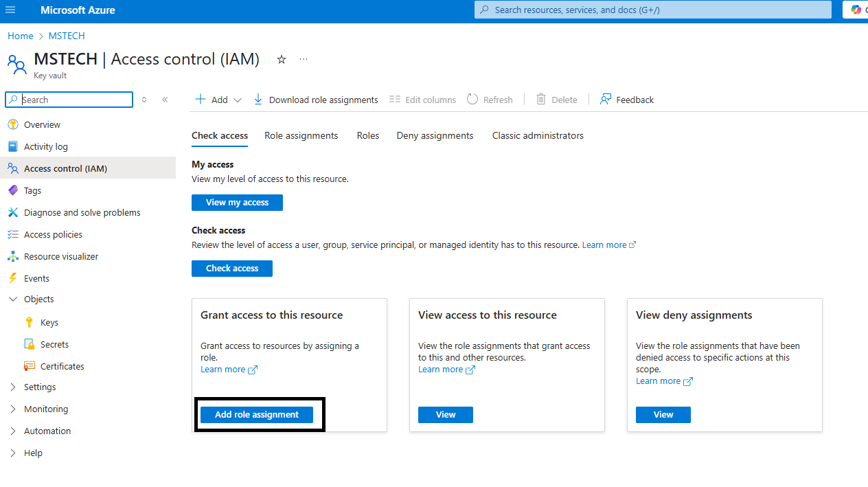Click the Delete icon in the toolbar
This screenshot has width=868, height=487.
tap(556, 99)
